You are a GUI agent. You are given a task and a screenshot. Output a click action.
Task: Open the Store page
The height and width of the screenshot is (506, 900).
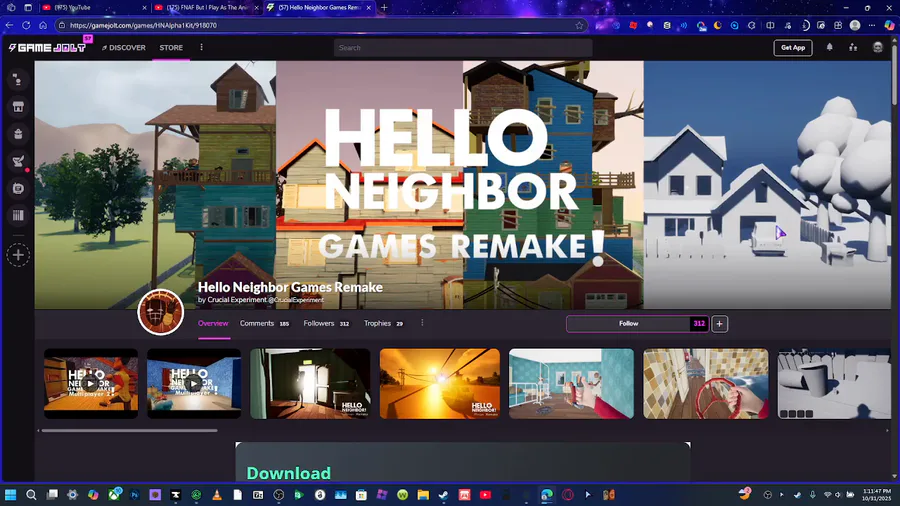pos(171,48)
